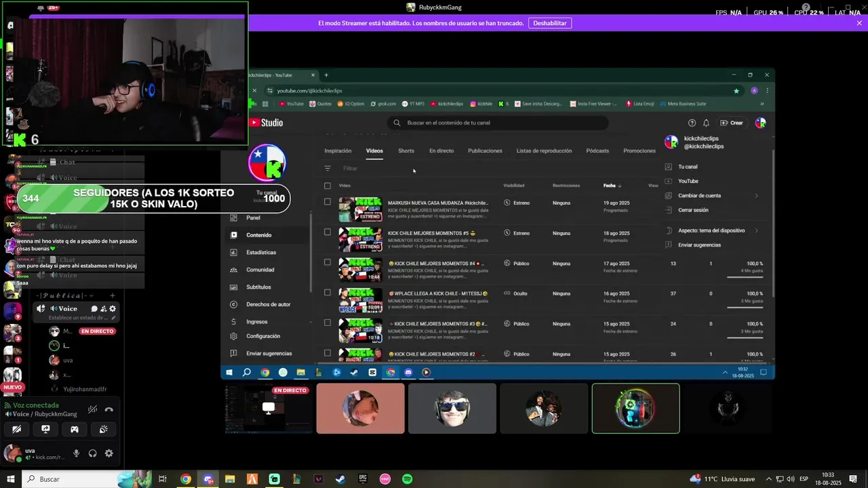The width and height of the screenshot is (868, 488).
Task: Invite people to the Voice channel
Action: point(103,308)
